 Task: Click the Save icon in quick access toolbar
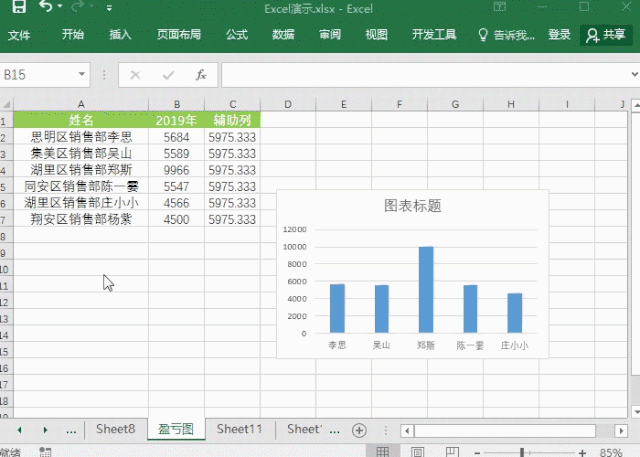coord(19,6)
